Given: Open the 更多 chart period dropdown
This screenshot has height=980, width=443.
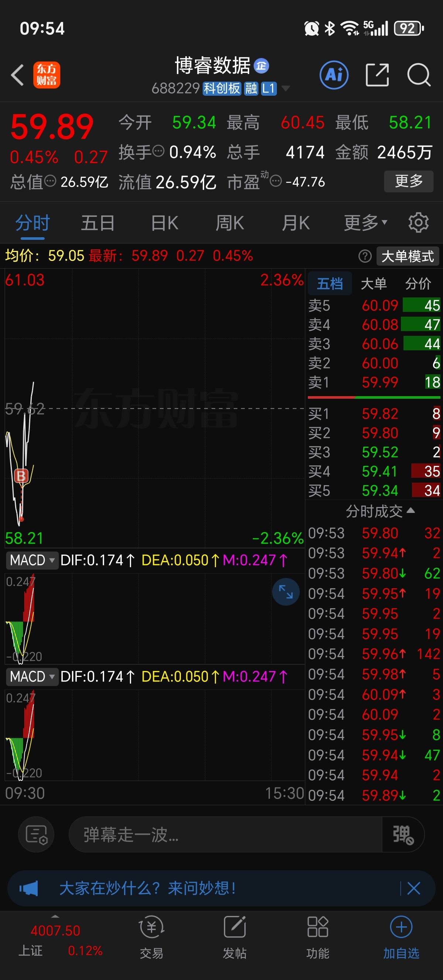Looking at the screenshot, I should point(365,222).
